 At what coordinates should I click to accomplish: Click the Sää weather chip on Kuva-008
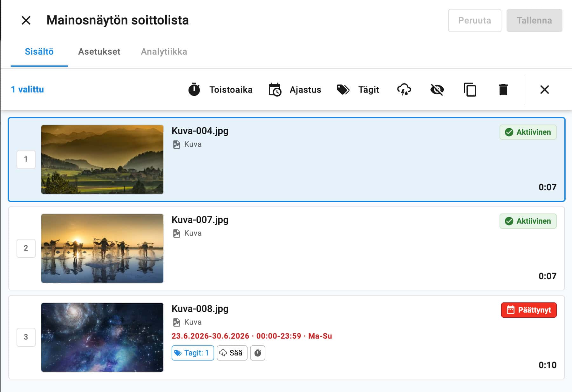point(232,353)
